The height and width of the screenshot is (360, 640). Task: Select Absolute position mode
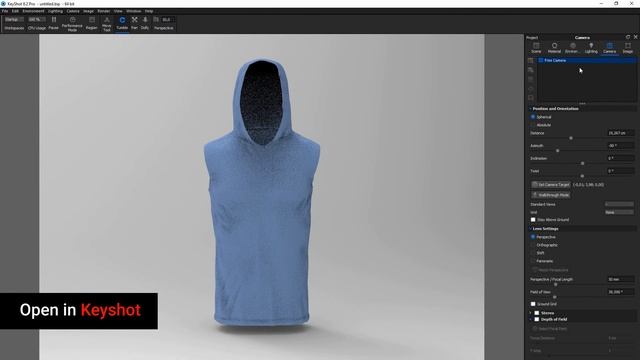[533, 125]
